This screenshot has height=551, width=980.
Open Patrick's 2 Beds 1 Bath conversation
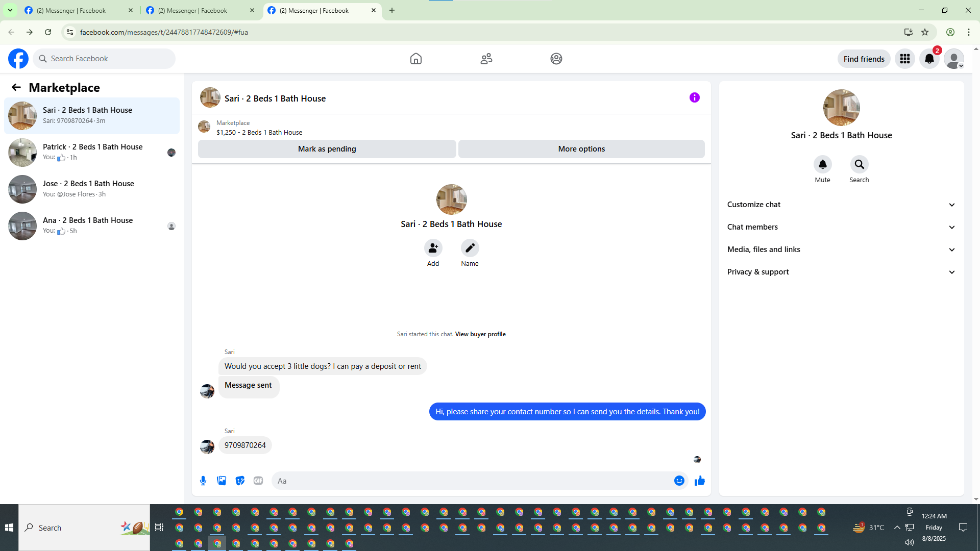(x=92, y=152)
